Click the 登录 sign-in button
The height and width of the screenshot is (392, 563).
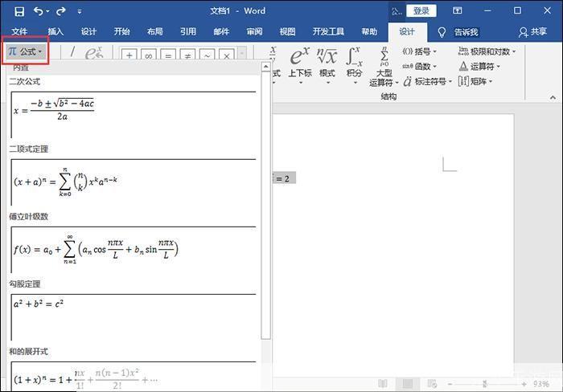[421, 10]
